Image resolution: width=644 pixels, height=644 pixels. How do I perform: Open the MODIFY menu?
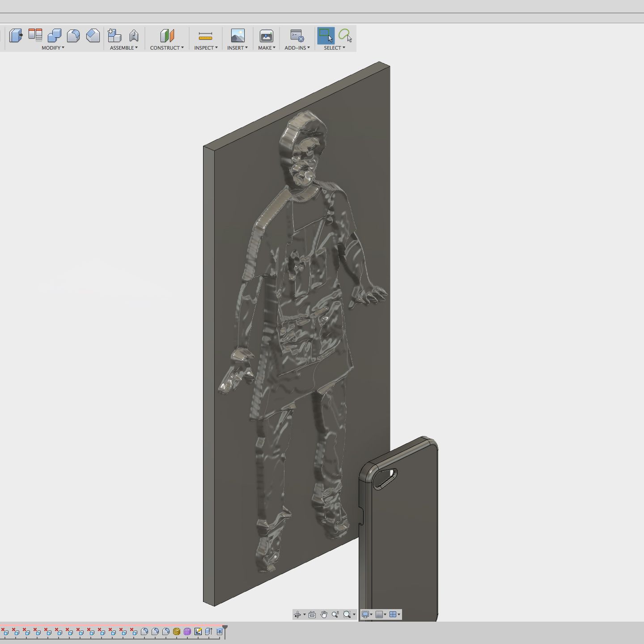[53, 48]
